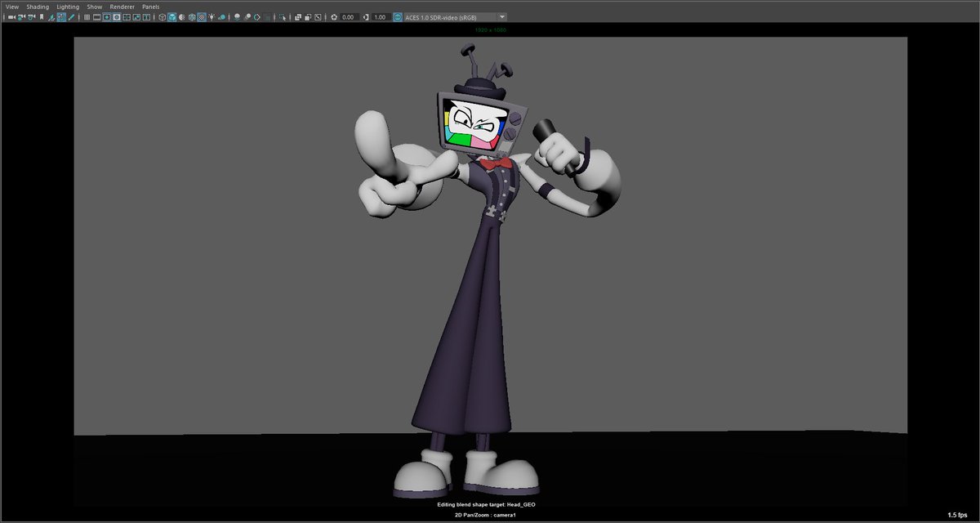Viewport: 980px width, 523px height.
Task: Click the Shadows icon
Action: point(221,17)
